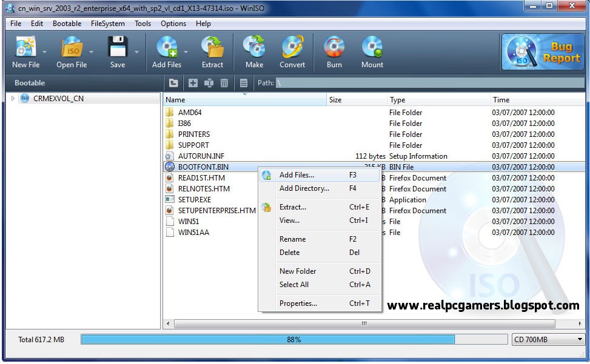Click the Convert toolbar icon
The width and height of the screenshot is (590, 364).
coord(292,47)
